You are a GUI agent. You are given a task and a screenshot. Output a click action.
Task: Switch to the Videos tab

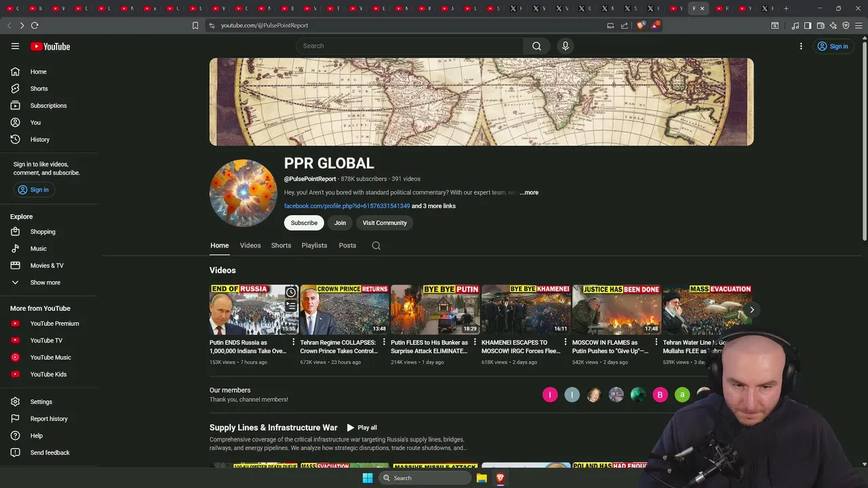[x=250, y=245]
